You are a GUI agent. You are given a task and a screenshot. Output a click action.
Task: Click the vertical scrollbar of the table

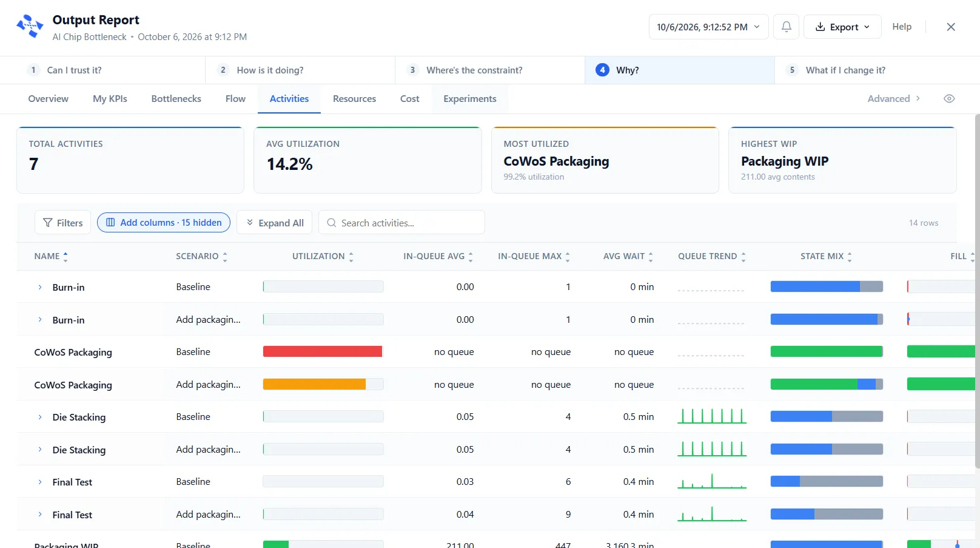click(x=976, y=291)
